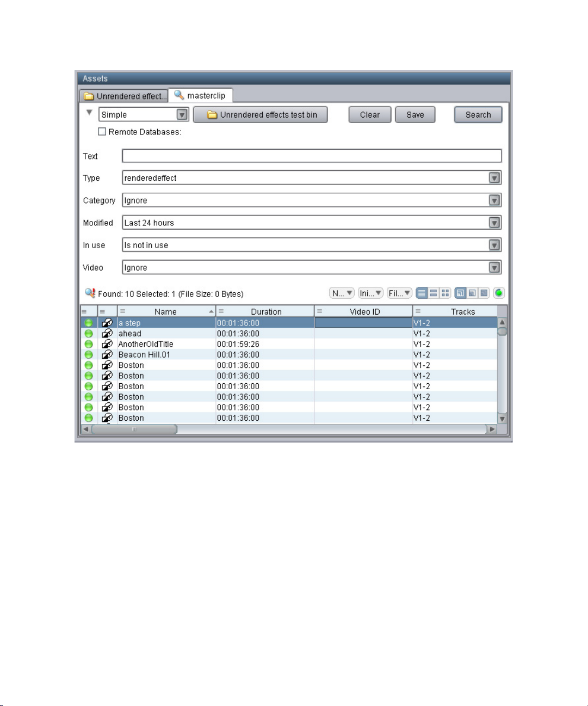Click the horizontal scrollbar right arrow
This screenshot has width=588, height=706.
(x=492, y=429)
